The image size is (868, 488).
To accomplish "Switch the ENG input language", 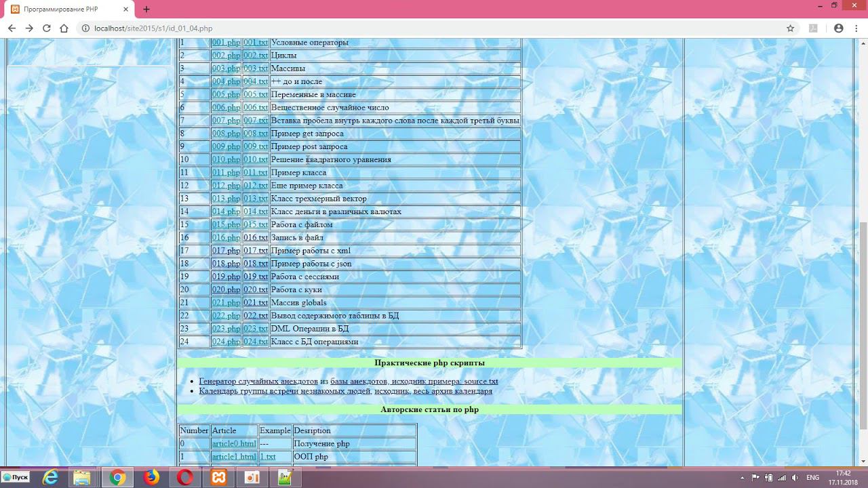I will 813,478.
